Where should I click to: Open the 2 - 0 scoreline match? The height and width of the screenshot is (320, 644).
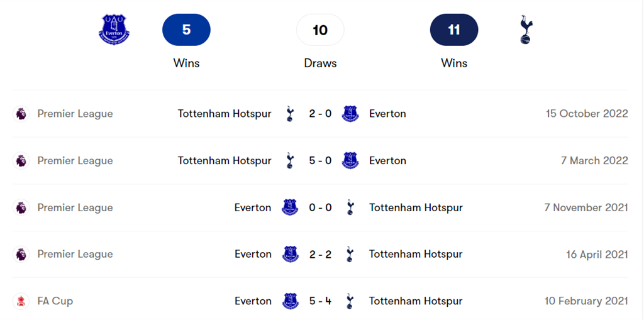[x=320, y=114]
